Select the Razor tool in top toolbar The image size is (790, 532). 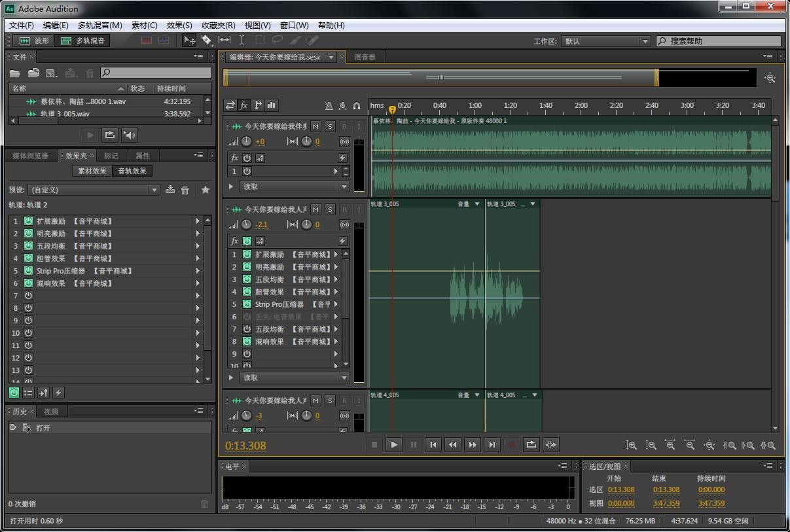click(x=207, y=41)
